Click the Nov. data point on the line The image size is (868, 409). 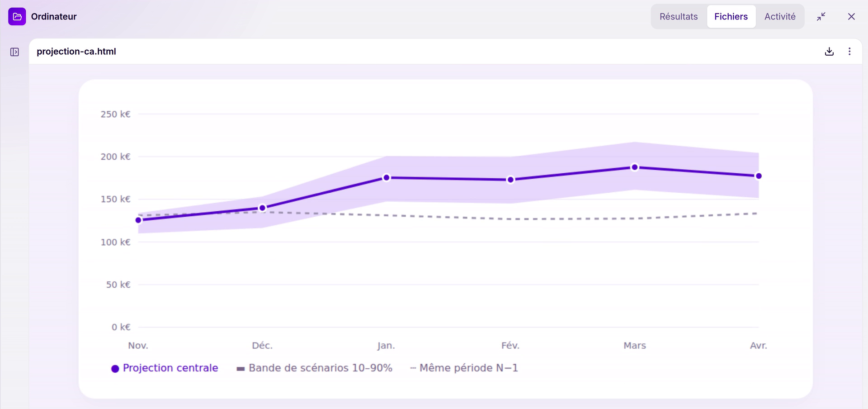click(x=139, y=220)
